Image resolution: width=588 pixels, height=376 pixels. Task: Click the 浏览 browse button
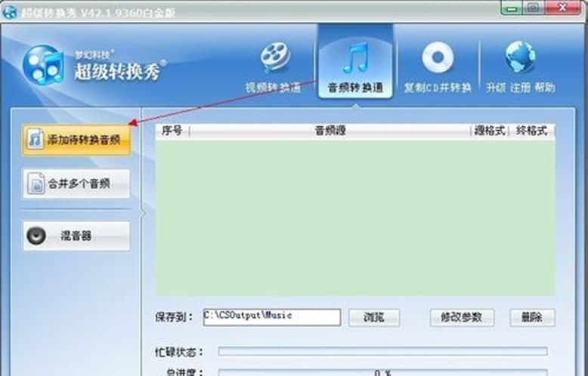(374, 317)
